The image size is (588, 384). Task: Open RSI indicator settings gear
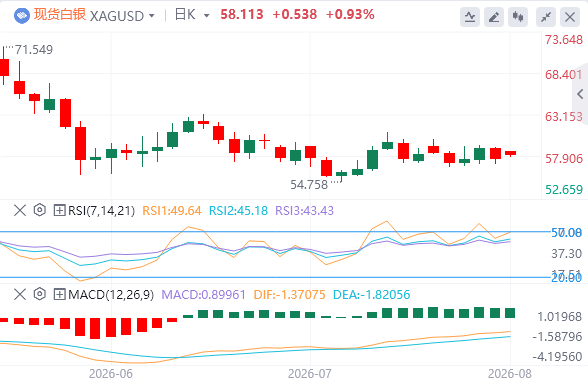tap(39, 210)
